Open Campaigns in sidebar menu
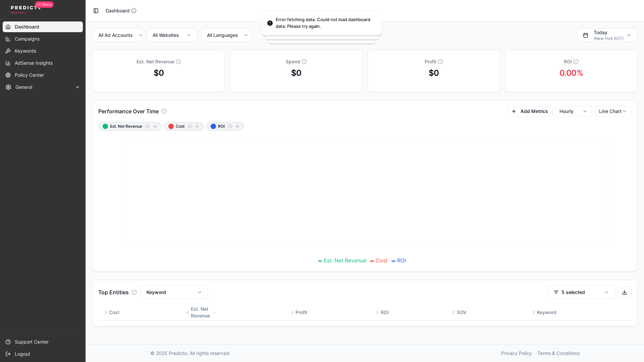 [x=43, y=39]
